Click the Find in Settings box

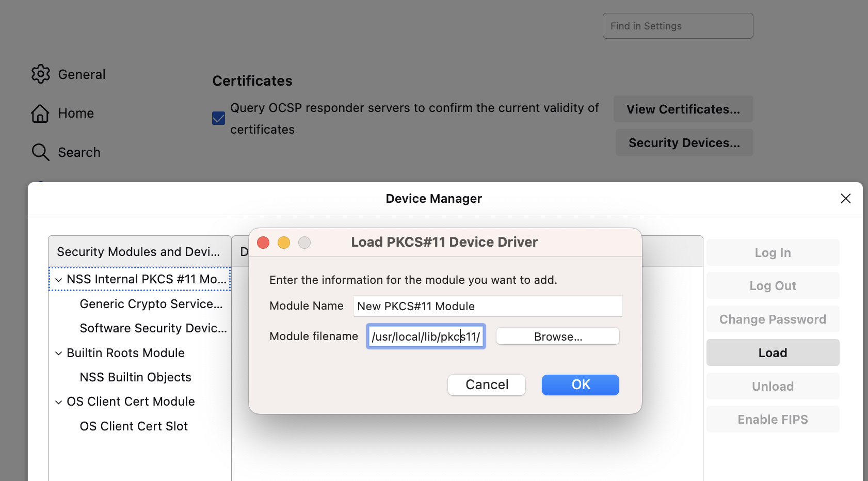[x=677, y=26]
